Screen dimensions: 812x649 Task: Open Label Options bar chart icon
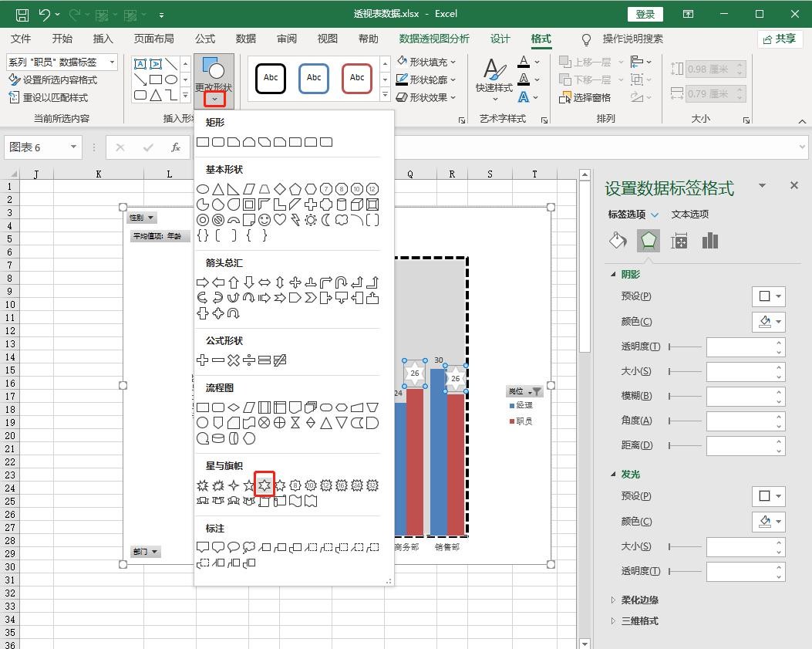coord(710,241)
